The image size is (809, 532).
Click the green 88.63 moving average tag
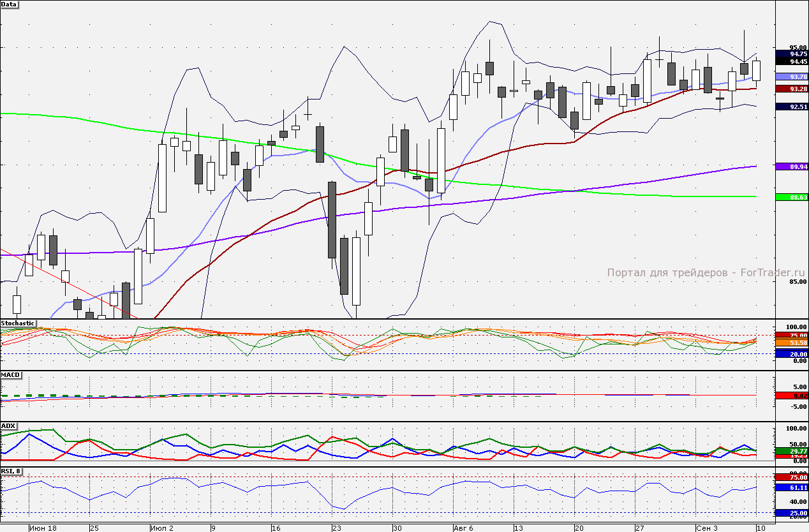792,198
